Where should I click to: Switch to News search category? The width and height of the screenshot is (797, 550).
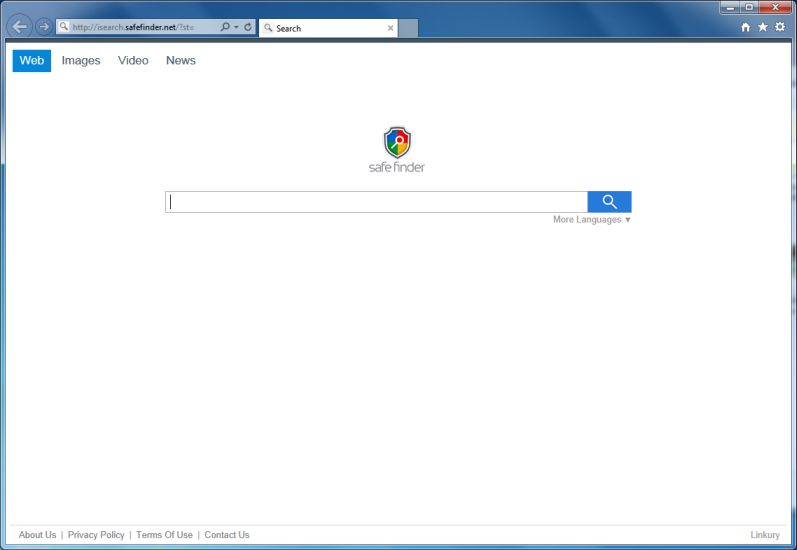(180, 60)
